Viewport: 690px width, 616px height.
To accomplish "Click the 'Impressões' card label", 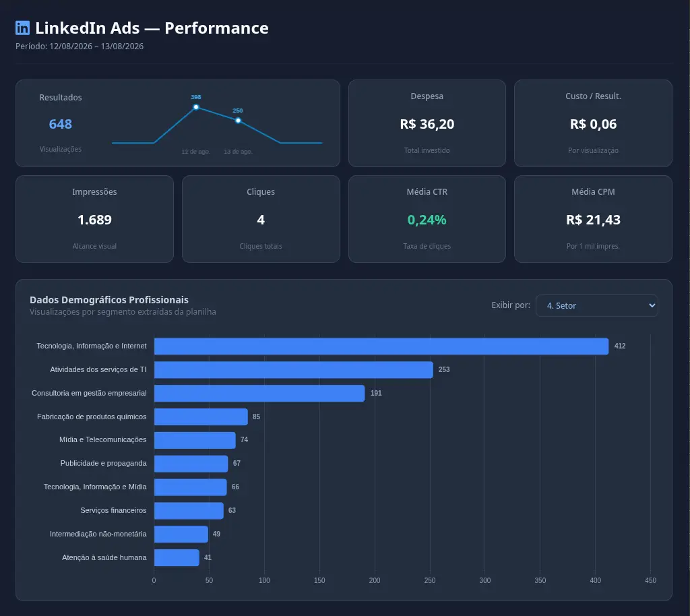I will click(x=94, y=192).
